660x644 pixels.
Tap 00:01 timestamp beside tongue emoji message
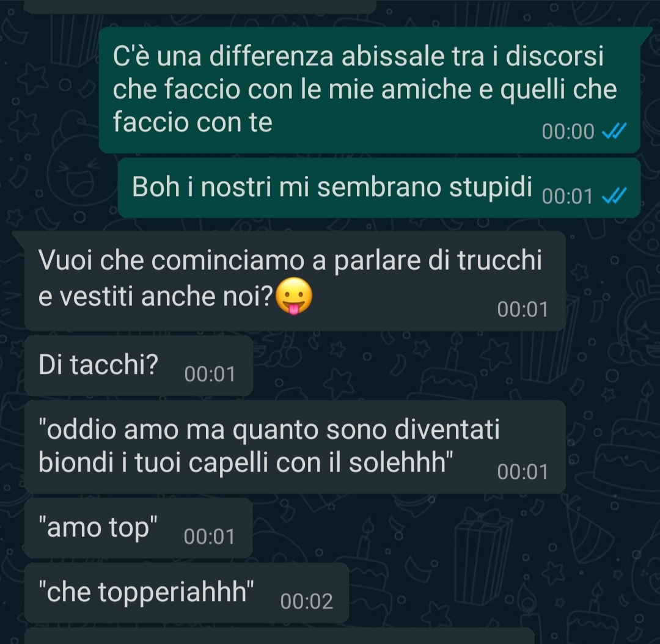(522, 309)
